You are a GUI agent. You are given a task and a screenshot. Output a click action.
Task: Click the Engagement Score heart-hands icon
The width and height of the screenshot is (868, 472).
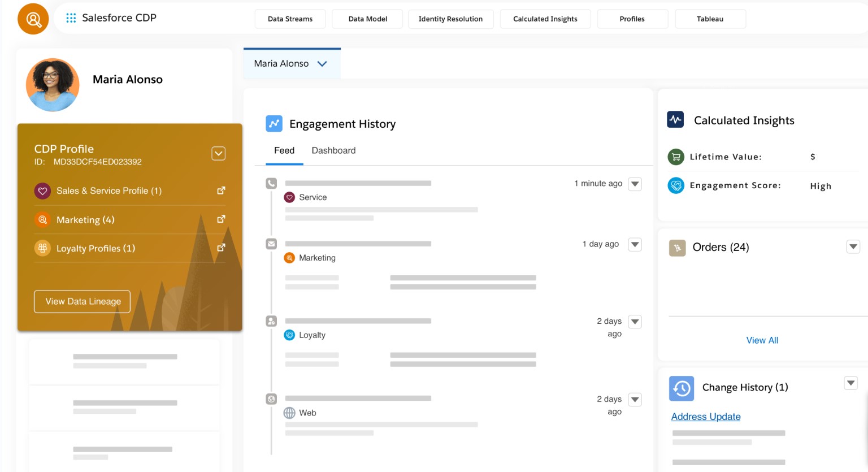coord(676,185)
